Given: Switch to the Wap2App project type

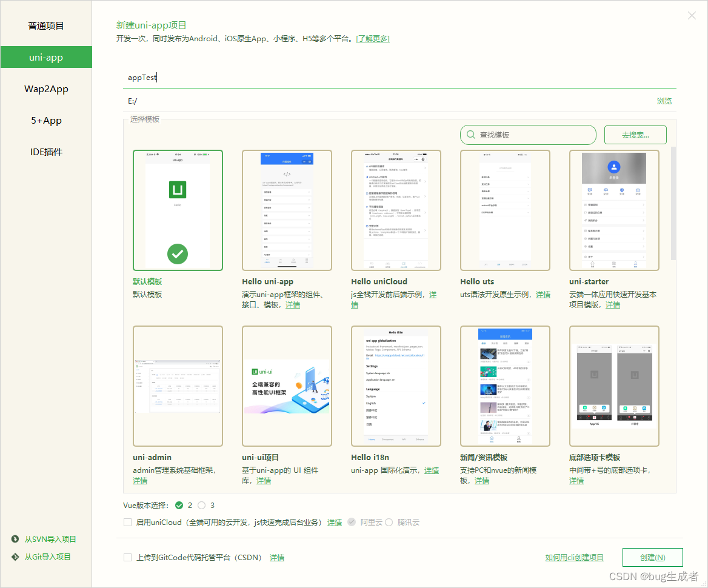Looking at the screenshot, I should [46, 89].
